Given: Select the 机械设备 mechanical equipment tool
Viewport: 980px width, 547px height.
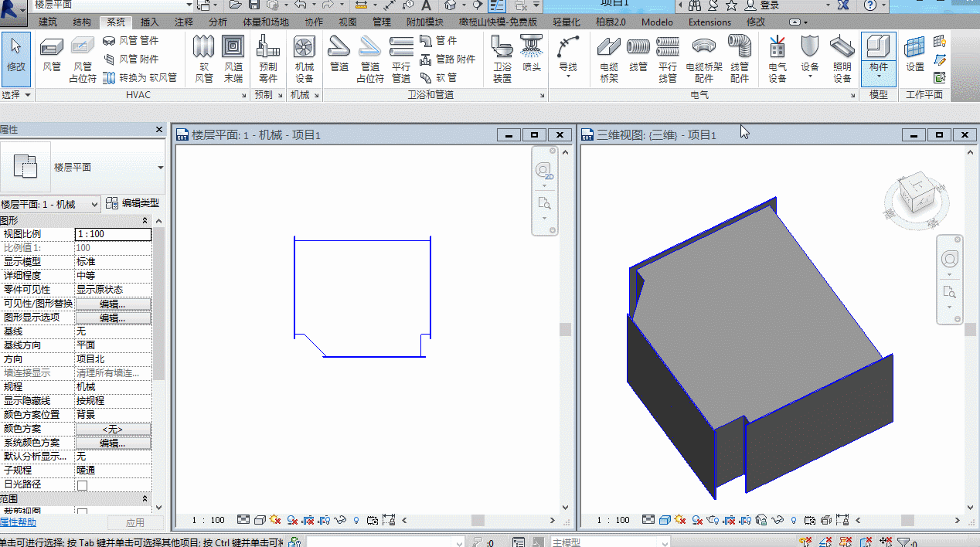Looking at the screenshot, I should [x=305, y=59].
